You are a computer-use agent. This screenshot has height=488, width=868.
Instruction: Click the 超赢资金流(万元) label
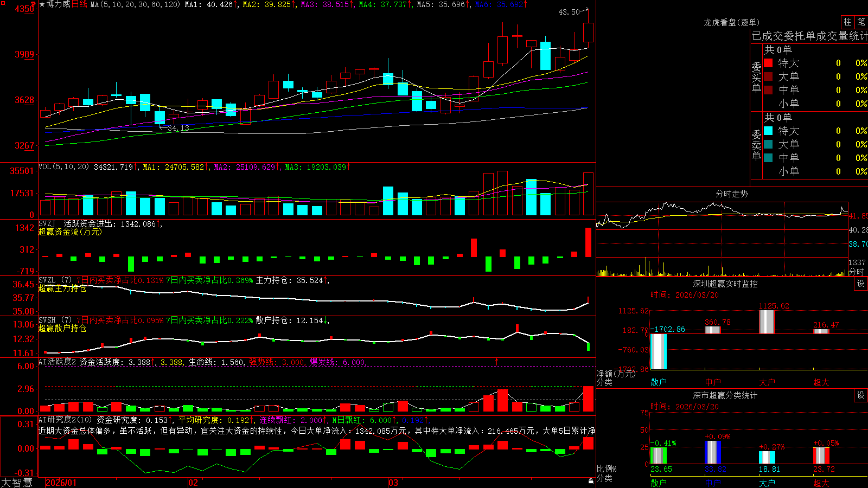pos(70,232)
